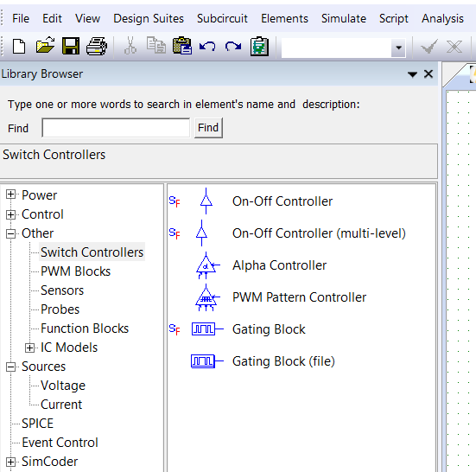The width and height of the screenshot is (476, 472).
Task: Click the green clipboard toolbar icon
Action: 259,46
